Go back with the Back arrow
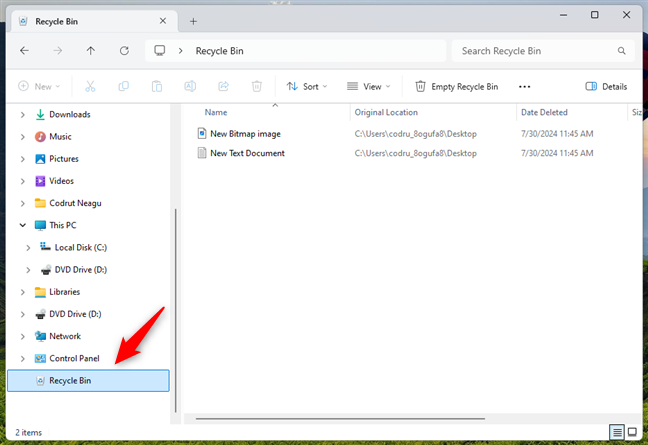This screenshot has width=648, height=445. [24, 51]
